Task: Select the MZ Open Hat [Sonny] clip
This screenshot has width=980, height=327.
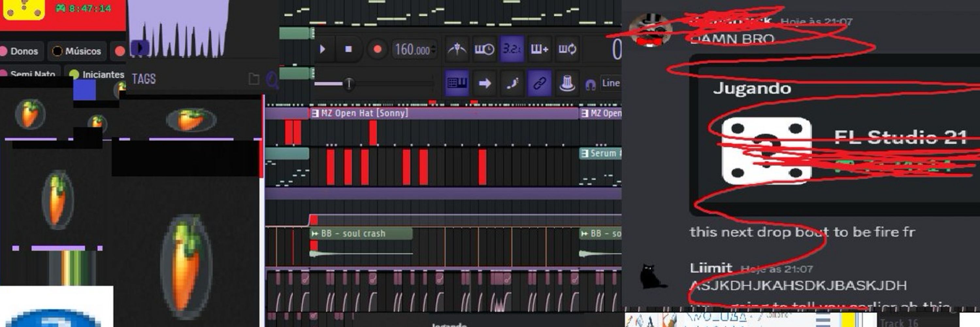Action: 444,113
